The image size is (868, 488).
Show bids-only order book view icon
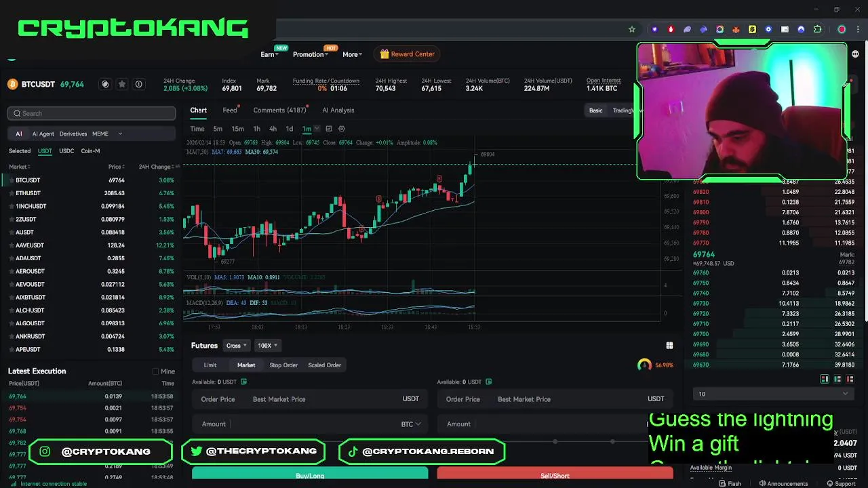(837, 379)
